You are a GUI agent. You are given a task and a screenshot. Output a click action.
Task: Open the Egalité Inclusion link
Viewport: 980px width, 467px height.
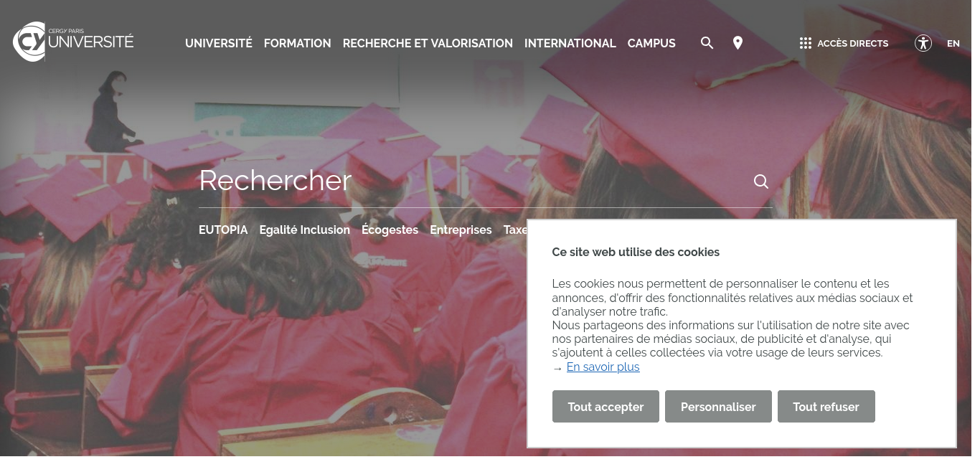coord(305,230)
